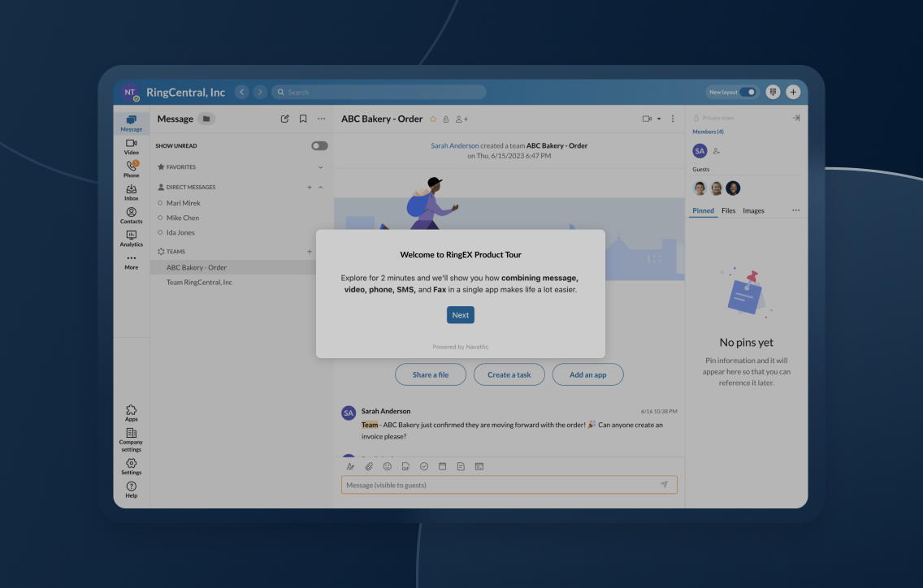This screenshot has height=588, width=923.
Task: Attach a file with the paperclip icon
Action: (370, 466)
